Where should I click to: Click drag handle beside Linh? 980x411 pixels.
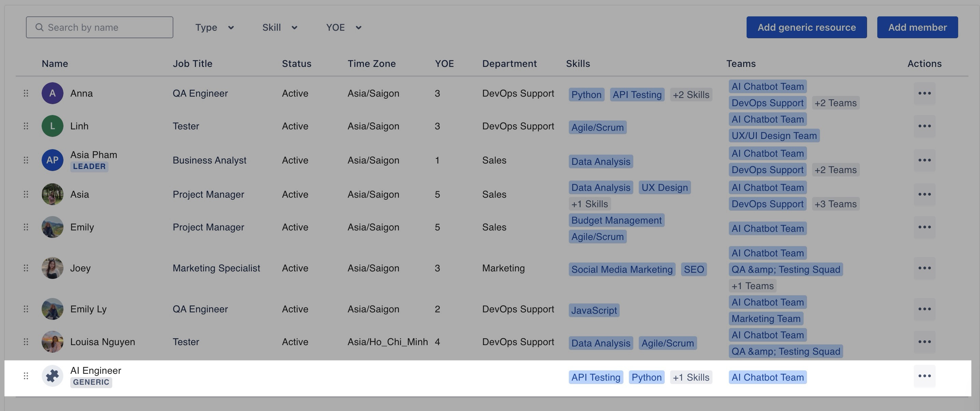pyautogui.click(x=26, y=126)
